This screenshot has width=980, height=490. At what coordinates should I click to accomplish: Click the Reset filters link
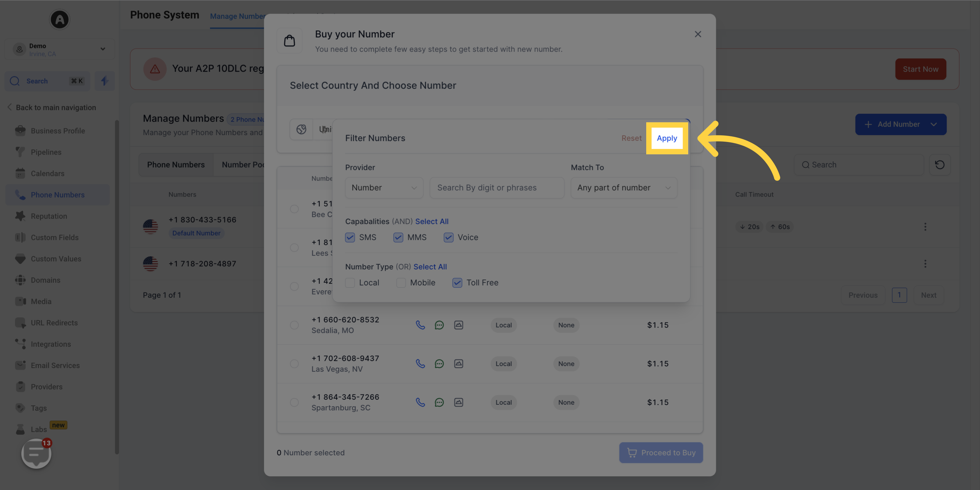coord(632,138)
